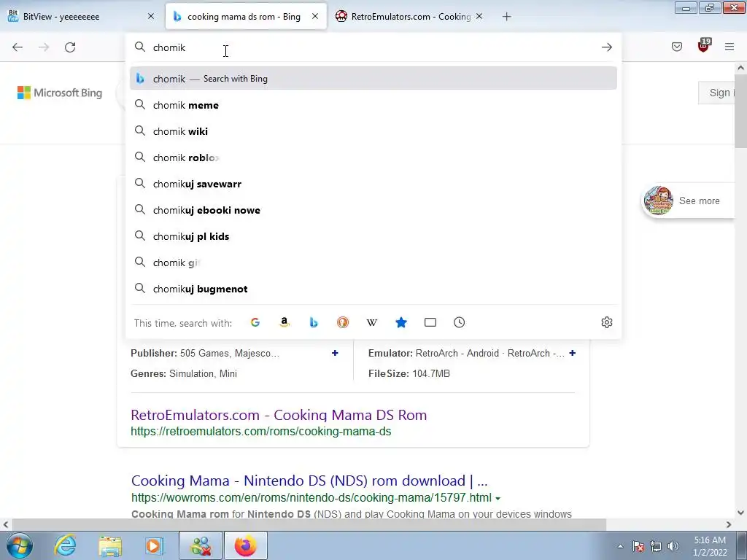Viewport: 747px width, 560px height.
Task: Expand dropdown arrow beside wowroms URL
Action: pyautogui.click(x=498, y=499)
